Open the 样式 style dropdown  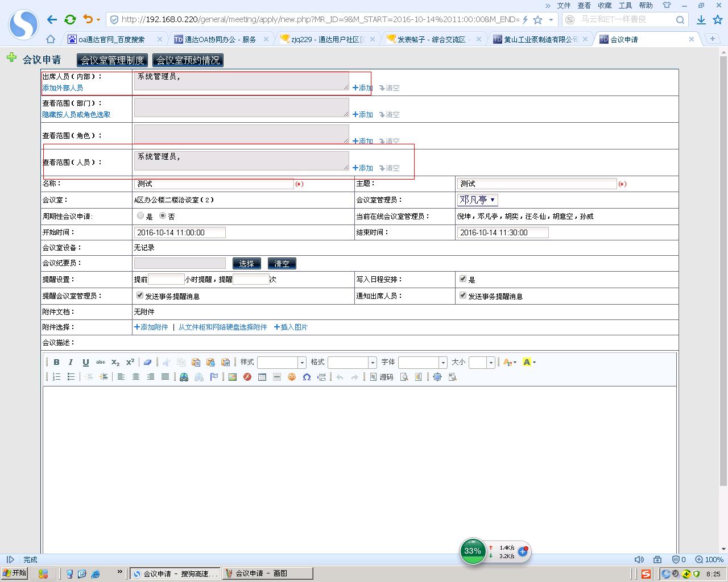click(x=301, y=363)
